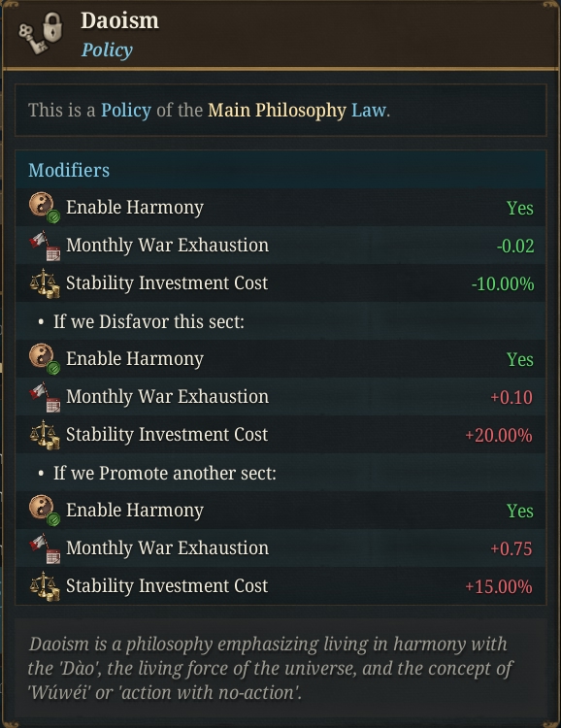Open the blue Policy link in description
This screenshot has width=561, height=728.
126,111
